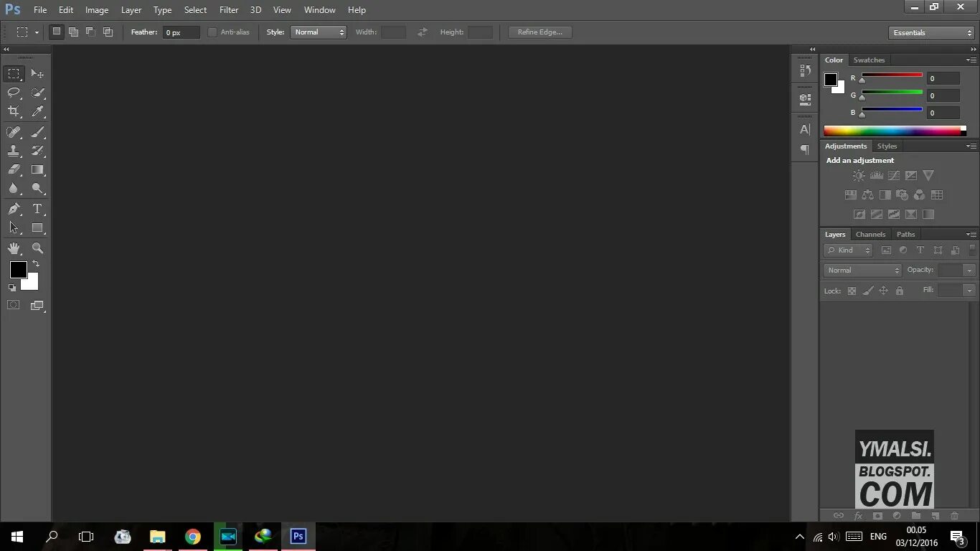Select the Blur tool
Viewport: 980px width, 551px height.
(x=14, y=188)
